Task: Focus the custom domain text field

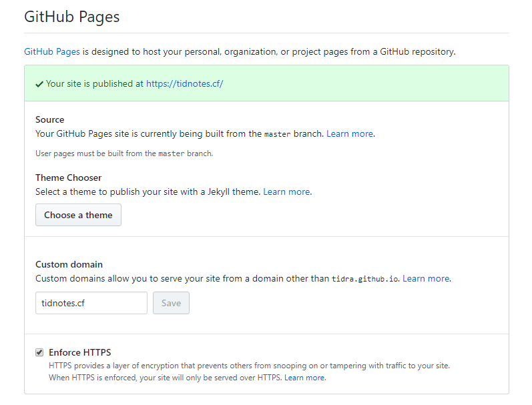Action: tap(91, 303)
